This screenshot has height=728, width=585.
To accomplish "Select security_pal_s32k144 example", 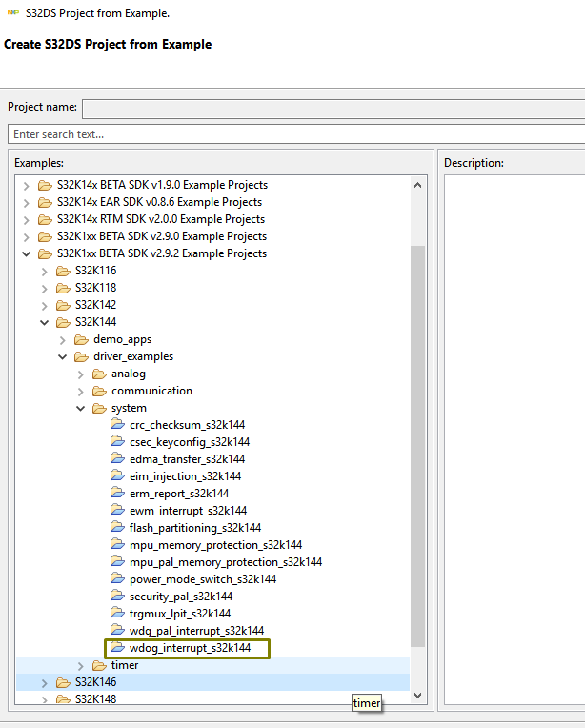I will 181,597.
